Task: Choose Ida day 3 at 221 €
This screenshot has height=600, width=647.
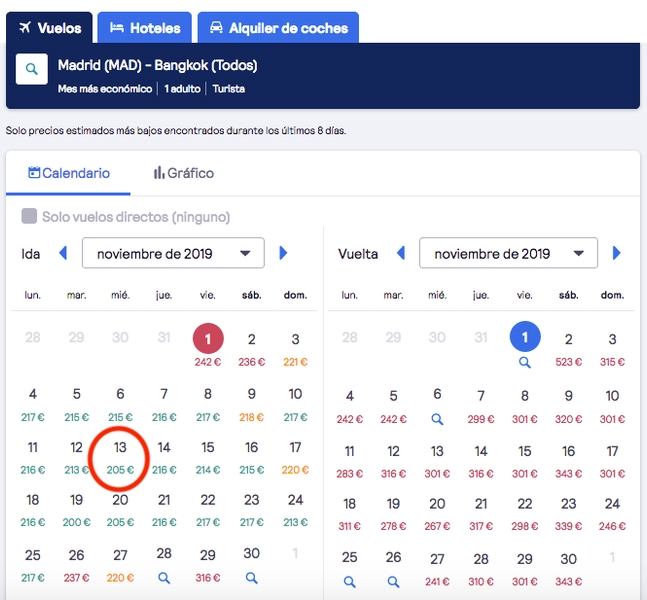Action: point(295,350)
